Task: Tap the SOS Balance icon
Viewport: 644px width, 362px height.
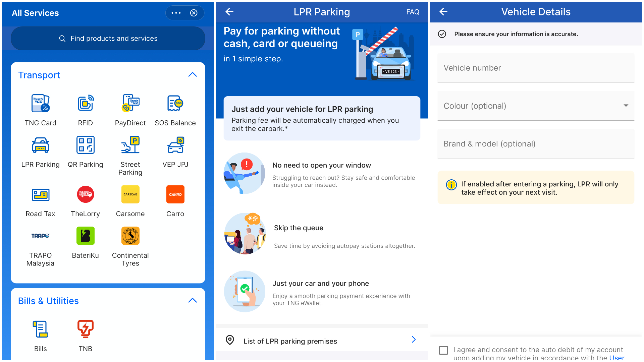Action: pyautogui.click(x=175, y=104)
